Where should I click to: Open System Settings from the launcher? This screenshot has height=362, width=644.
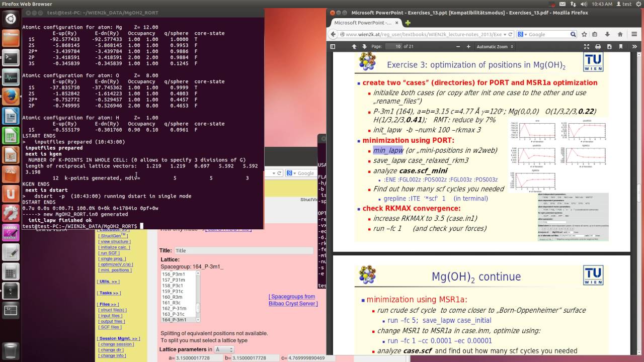click(11, 213)
